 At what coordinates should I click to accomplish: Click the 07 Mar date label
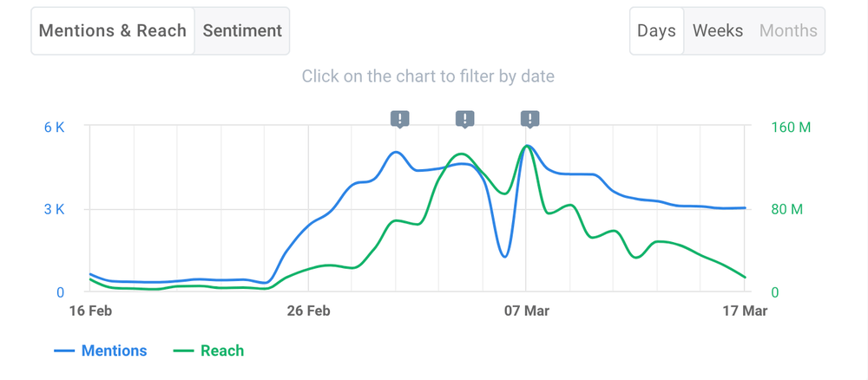(x=526, y=311)
